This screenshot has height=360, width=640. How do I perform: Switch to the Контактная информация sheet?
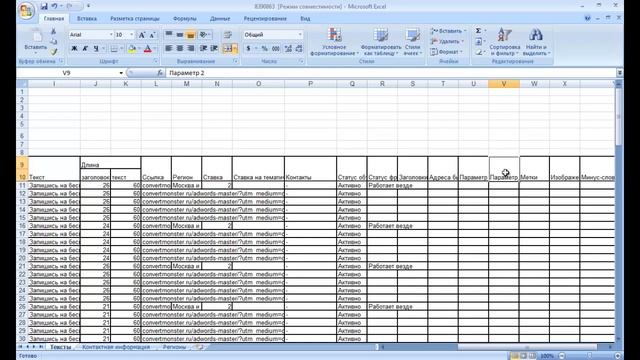116,347
